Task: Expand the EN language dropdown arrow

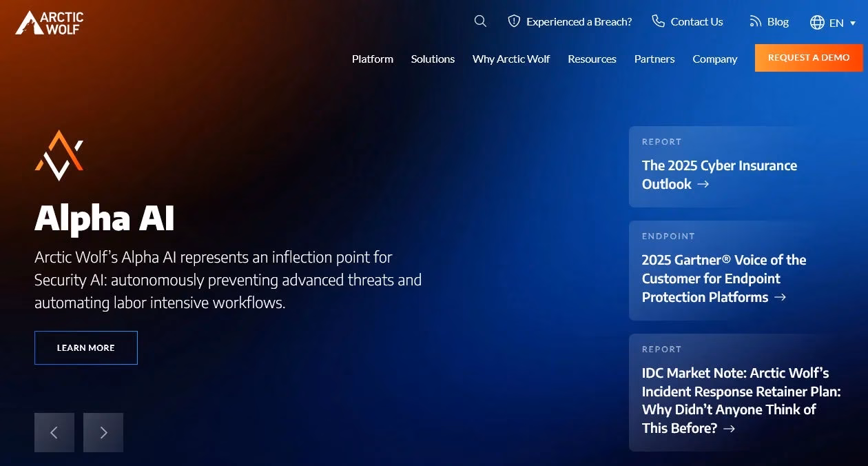Action: (x=853, y=23)
